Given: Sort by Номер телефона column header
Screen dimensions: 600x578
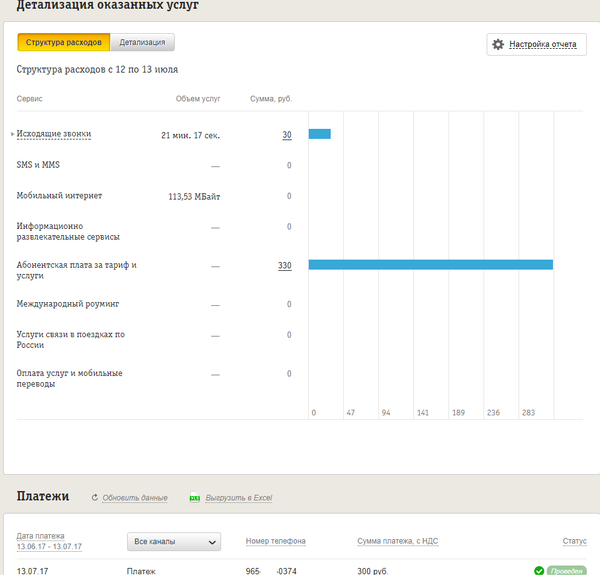Looking at the screenshot, I should 275,541.
